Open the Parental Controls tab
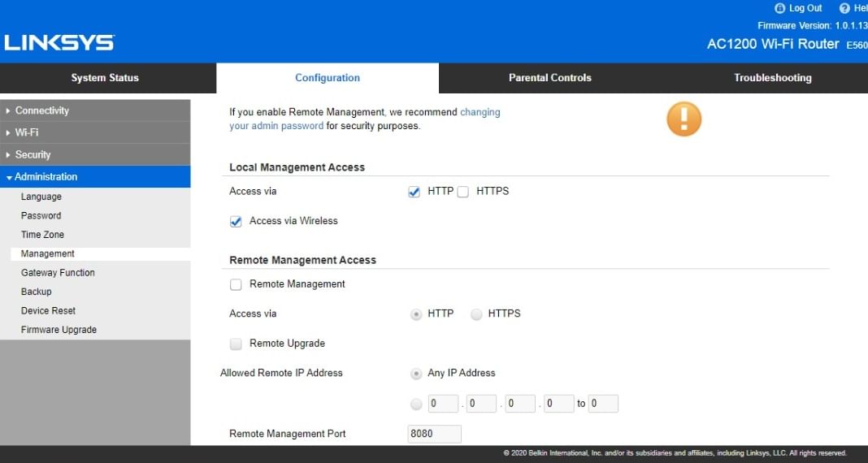 (x=549, y=78)
